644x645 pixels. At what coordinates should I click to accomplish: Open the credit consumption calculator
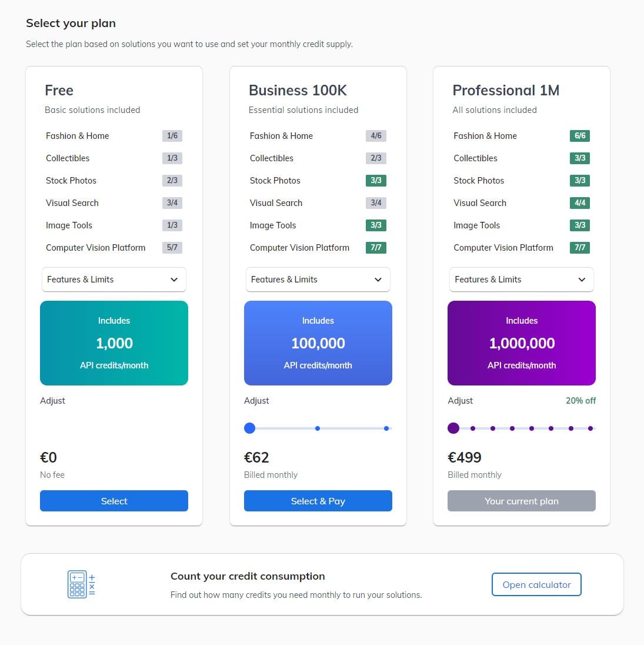[536, 584]
